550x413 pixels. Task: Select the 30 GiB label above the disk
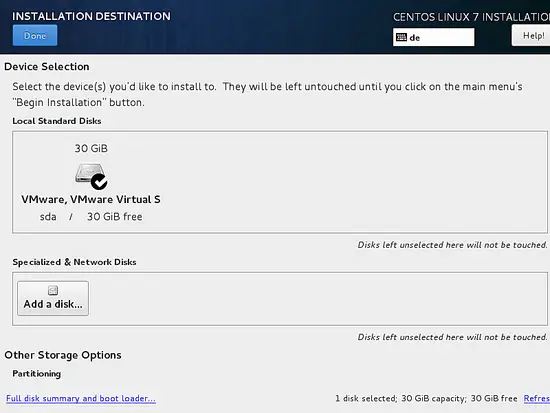click(91, 148)
